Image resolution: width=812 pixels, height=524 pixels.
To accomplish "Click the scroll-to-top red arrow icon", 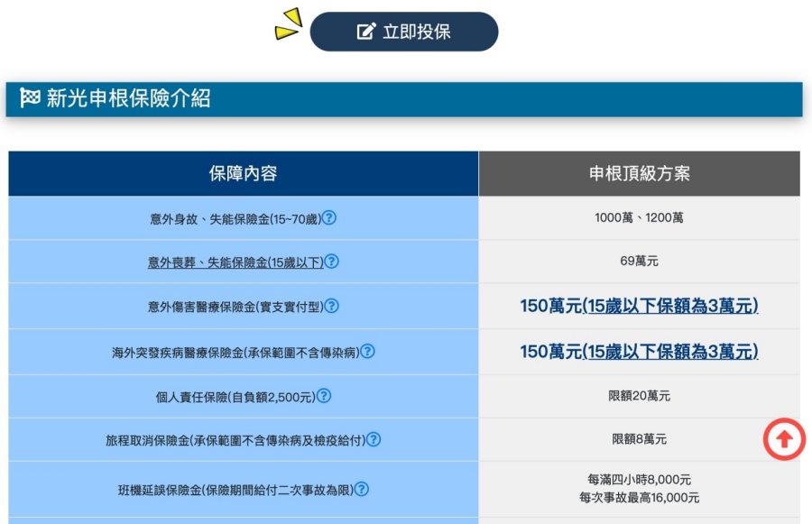I will point(784,439).
